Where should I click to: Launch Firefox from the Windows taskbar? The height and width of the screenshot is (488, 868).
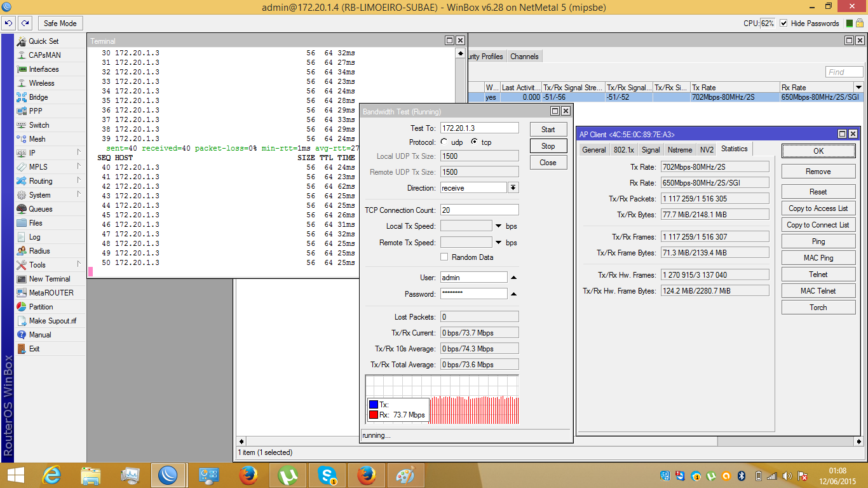[249, 475]
